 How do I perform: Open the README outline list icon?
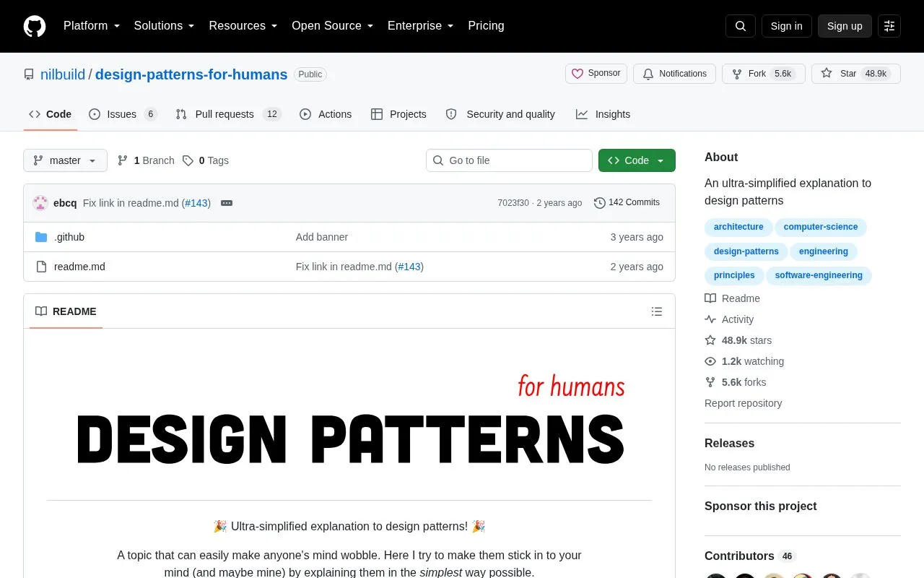coord(657,311)
